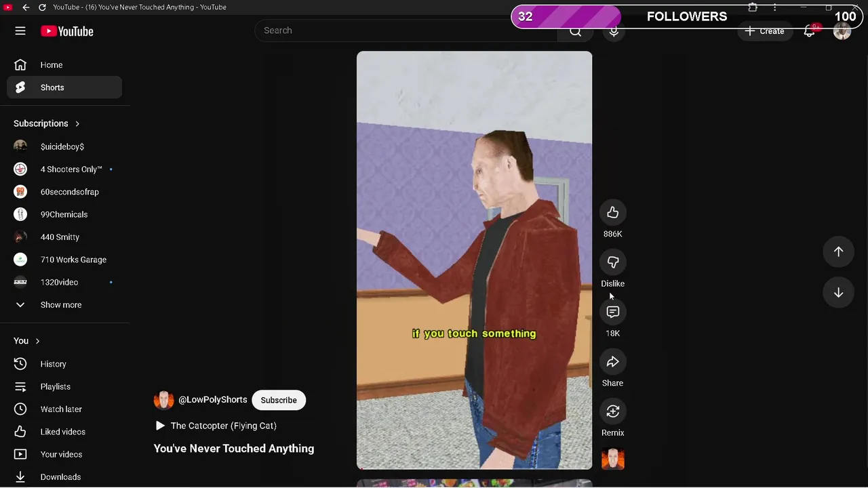
Task: Open the account avatar menu
Action: tap(842, 31)
